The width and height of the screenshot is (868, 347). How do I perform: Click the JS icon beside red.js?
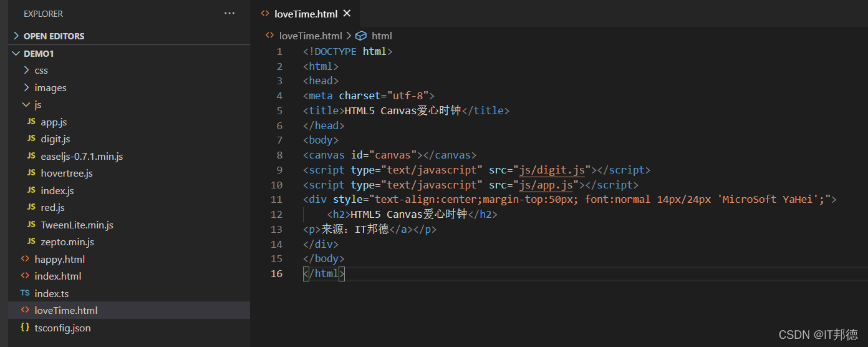point(31,207)
